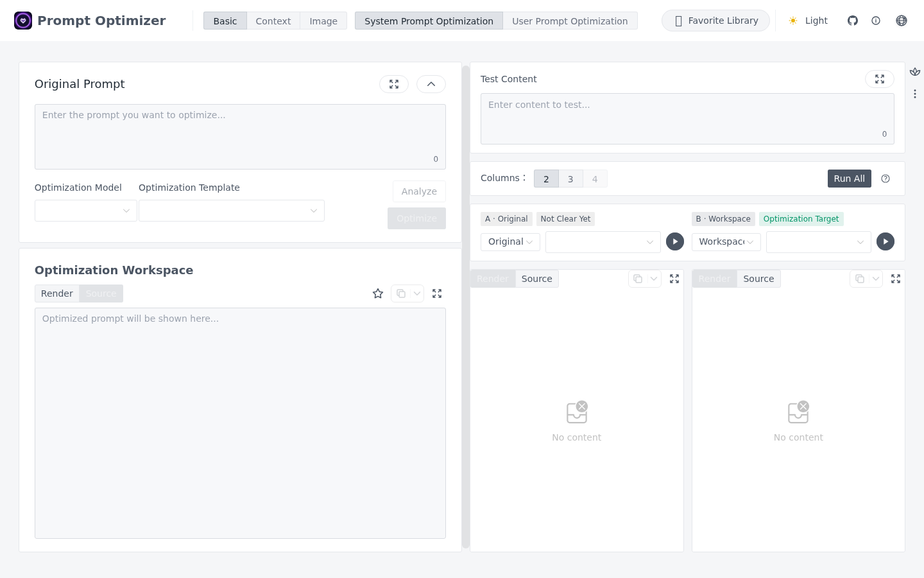This screenshot has height=578, width=924.
Task: Switch to the Context mode tab
Action: point(273,21)
